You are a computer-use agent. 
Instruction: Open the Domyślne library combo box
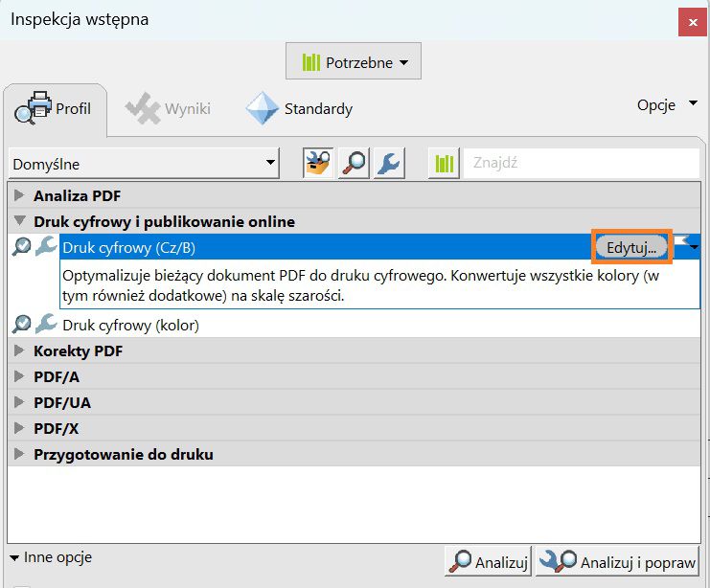click(x=144, y=164)
